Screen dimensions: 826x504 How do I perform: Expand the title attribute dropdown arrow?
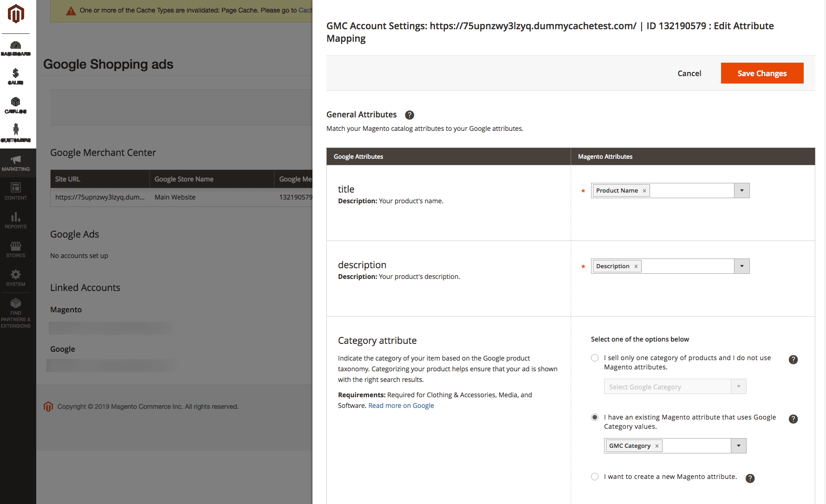[741, 191]
